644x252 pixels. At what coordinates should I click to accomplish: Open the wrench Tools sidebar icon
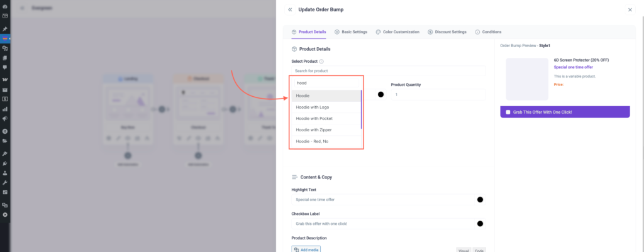5,182
